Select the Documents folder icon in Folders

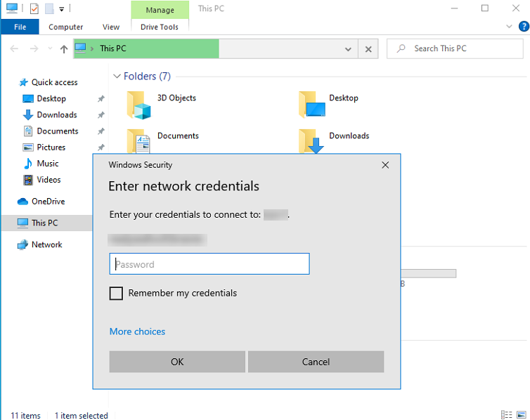[138, 141]
